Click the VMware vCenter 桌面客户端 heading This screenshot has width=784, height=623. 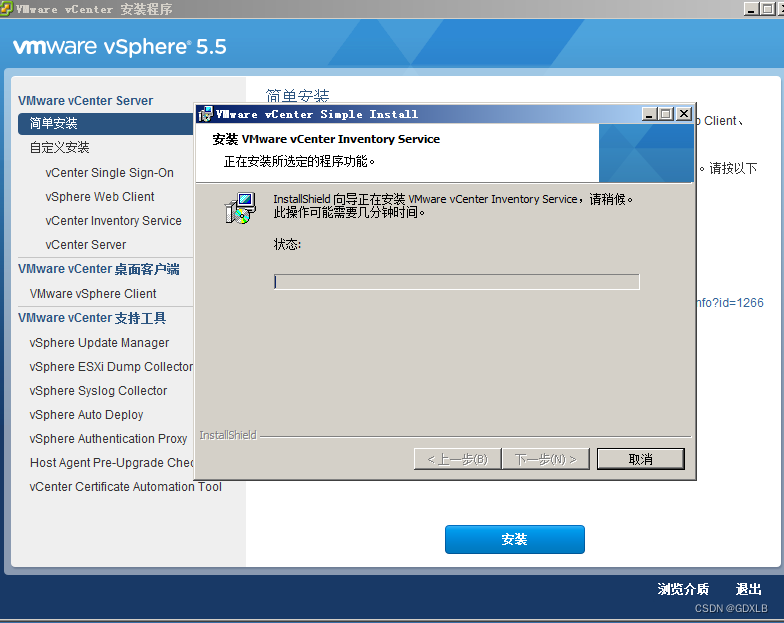coord(98,269)
